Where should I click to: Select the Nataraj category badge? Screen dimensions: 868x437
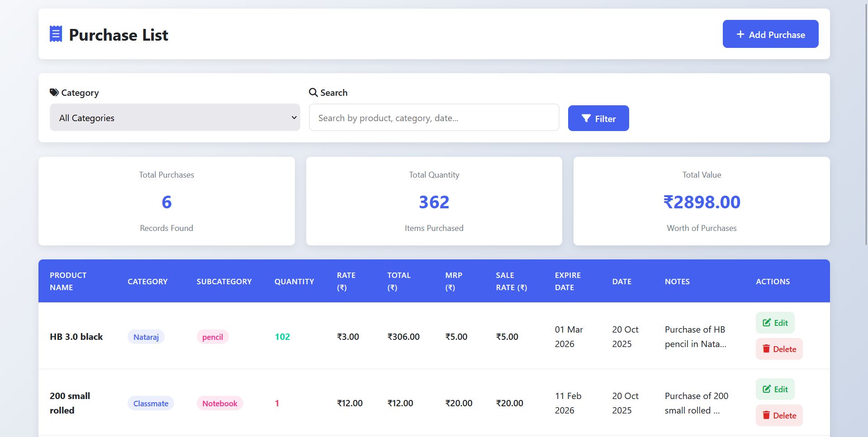pyautogui.click(x=145, y=337)
